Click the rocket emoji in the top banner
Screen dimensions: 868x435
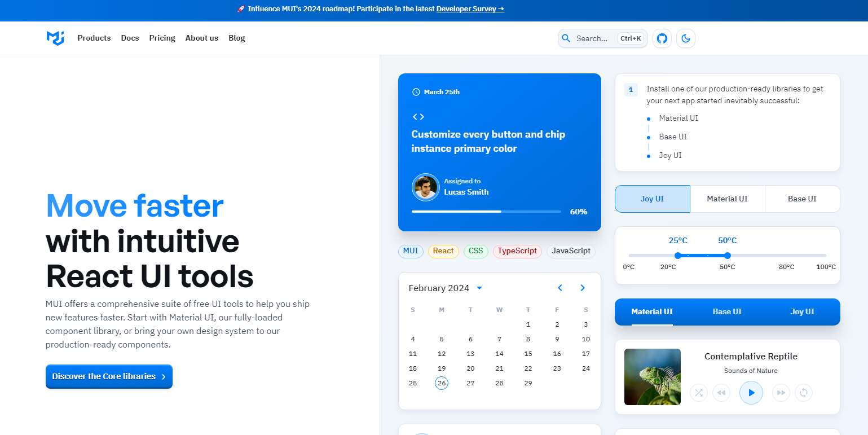point(241,9)
